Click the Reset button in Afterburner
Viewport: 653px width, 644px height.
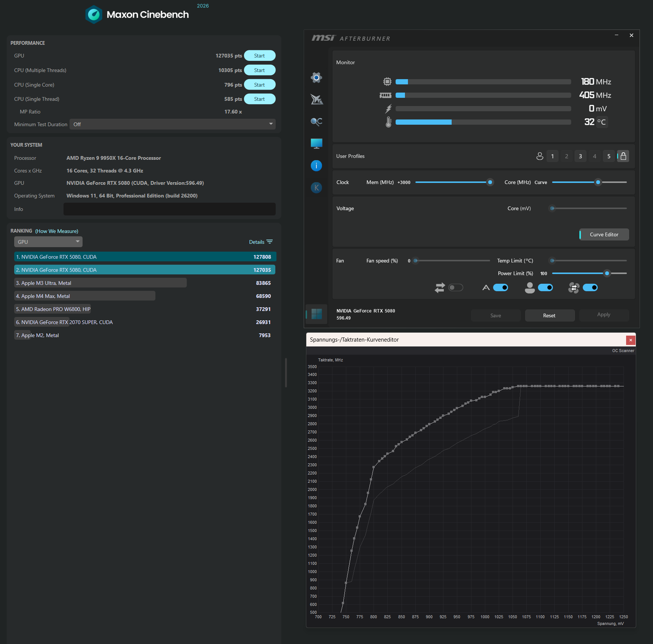tap(550, 315)
